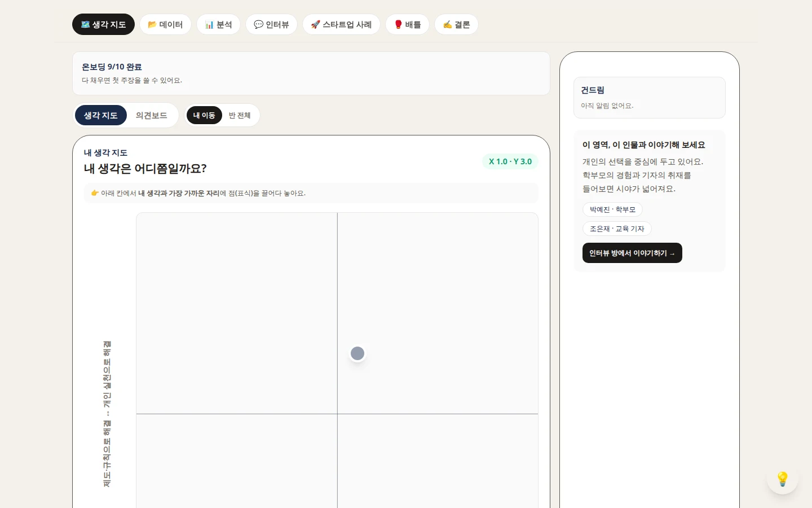Click the 온보딩 9/10 완료 heading
The width and height of the screenshot is (812, 508).
click(112, 67)
